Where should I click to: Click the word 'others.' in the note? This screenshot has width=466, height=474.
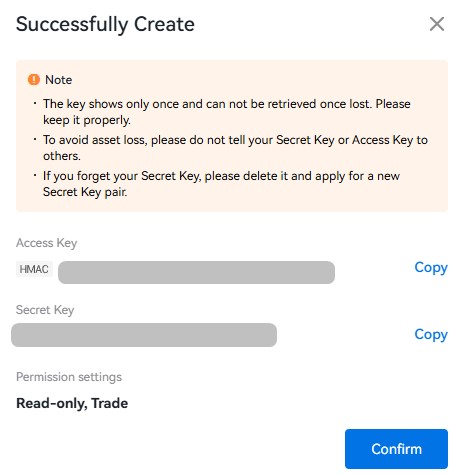point(62,156)
